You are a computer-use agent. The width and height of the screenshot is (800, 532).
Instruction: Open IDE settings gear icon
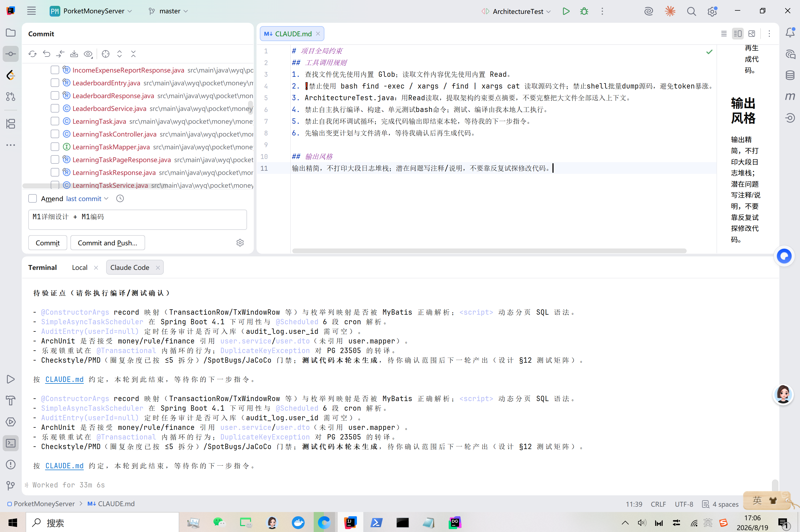(x=712, y=11)
